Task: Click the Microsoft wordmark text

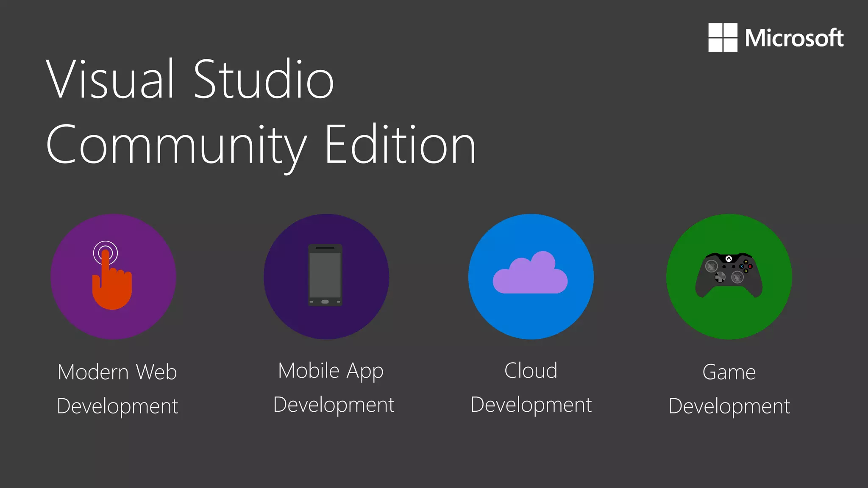Action: (794, 38)
